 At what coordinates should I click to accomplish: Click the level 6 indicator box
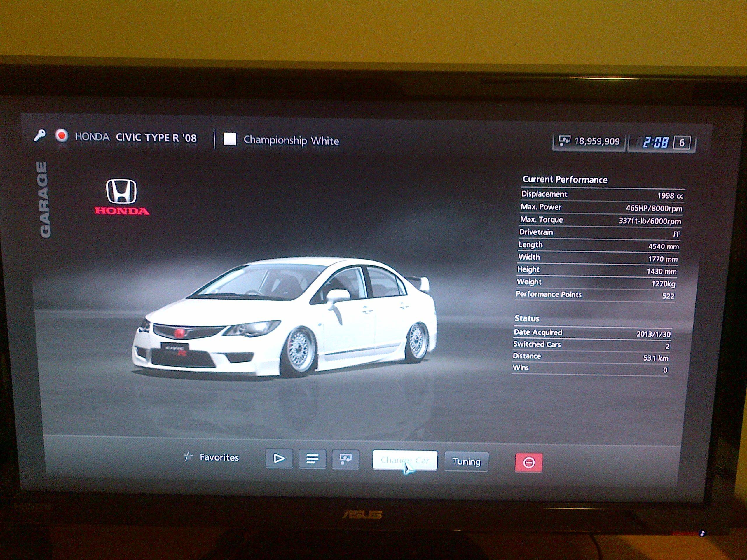pos(681,143)
